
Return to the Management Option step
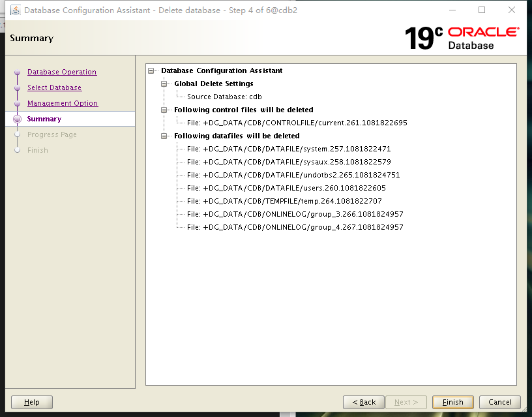point(63,103)
